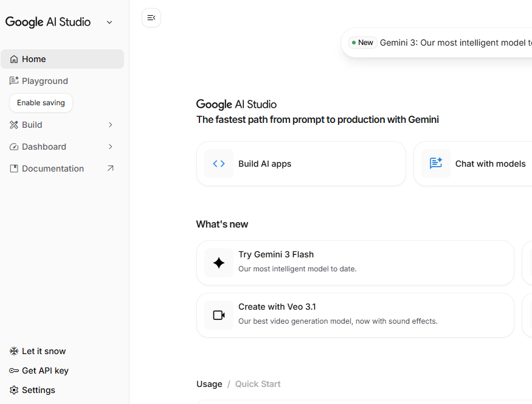Screen dimensions: 532x404
Task: Click the Enable saving button
Action: 41,103
